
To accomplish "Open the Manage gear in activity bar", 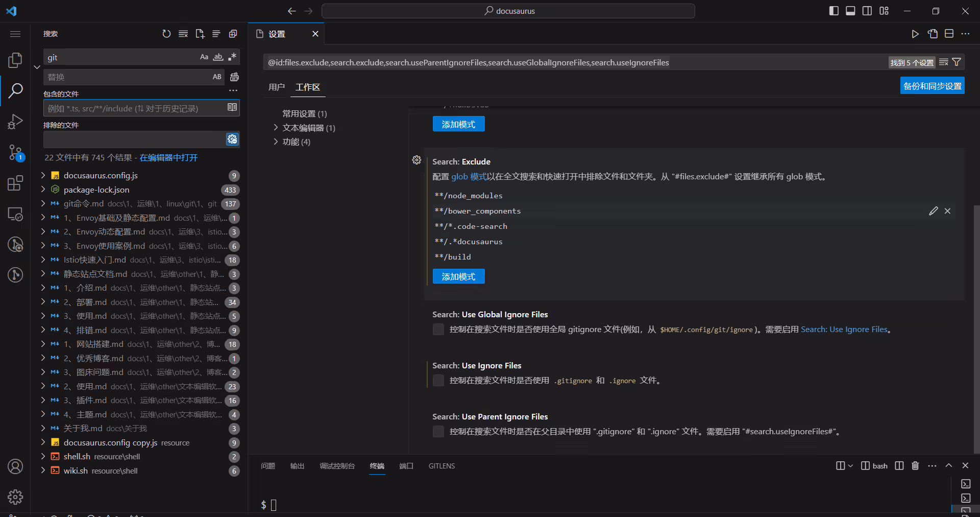I will 15,497.
